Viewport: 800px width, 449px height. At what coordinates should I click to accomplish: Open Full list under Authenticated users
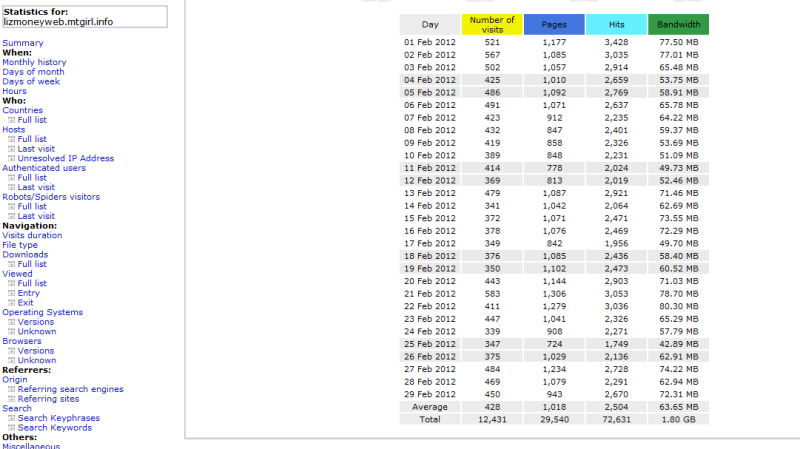tap(32, 178)
